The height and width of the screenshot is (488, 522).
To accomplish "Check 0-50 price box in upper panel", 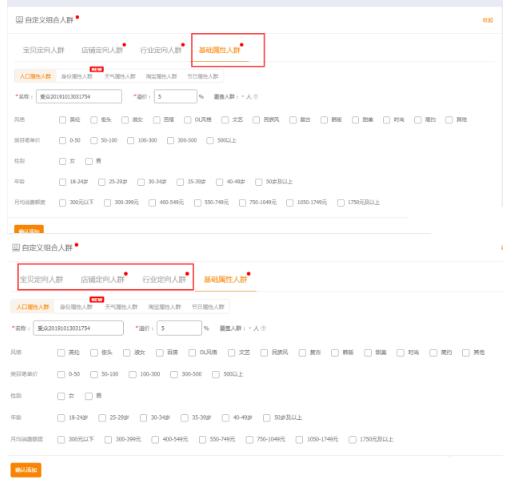I will [62, 140].
